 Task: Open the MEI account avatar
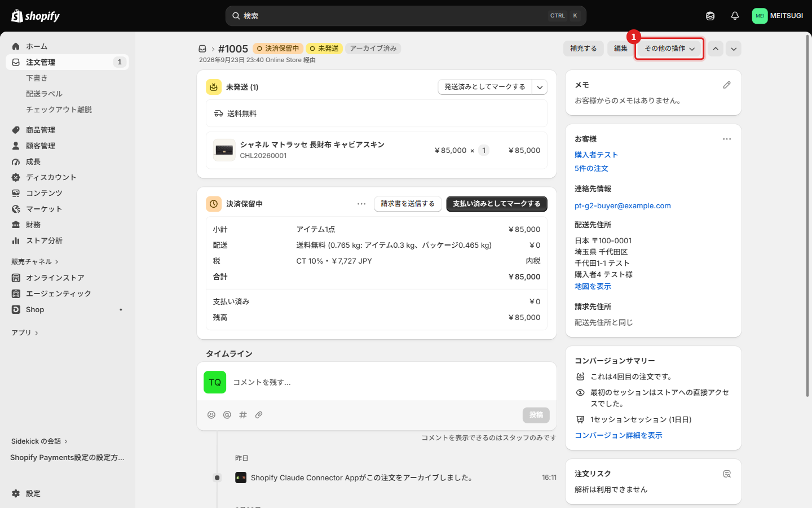click(x=760, y=16)
